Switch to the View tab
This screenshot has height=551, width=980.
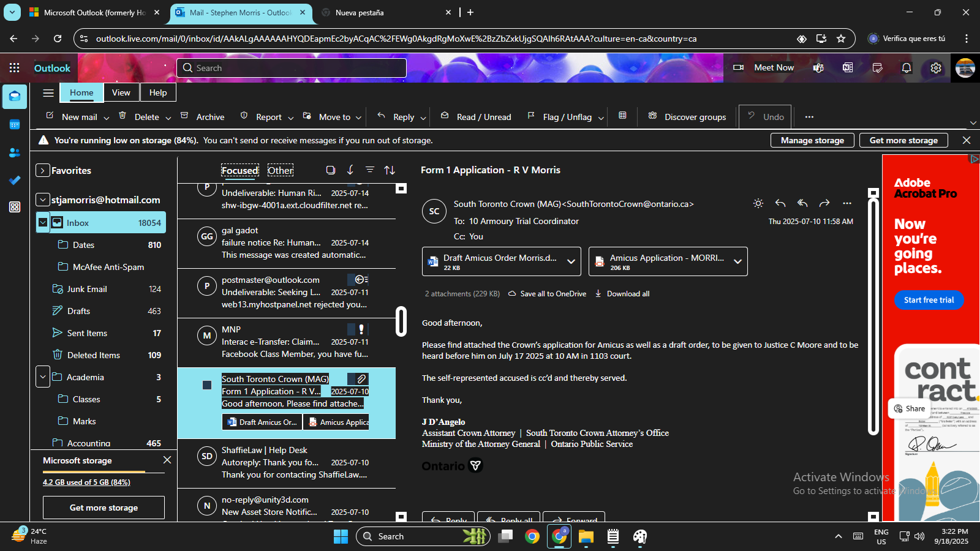(x=121, y=92)
